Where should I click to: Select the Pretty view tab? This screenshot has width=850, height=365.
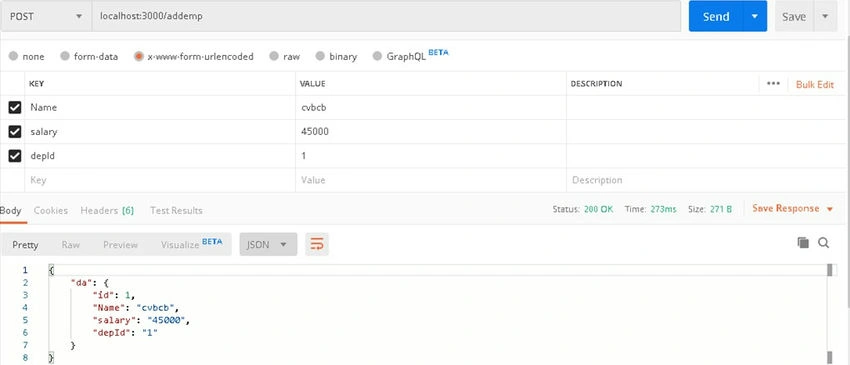tap(25, 245)
